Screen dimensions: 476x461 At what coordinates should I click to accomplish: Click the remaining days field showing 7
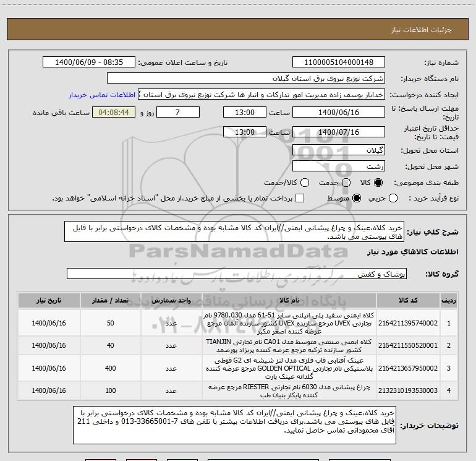(x=178, y=112)
